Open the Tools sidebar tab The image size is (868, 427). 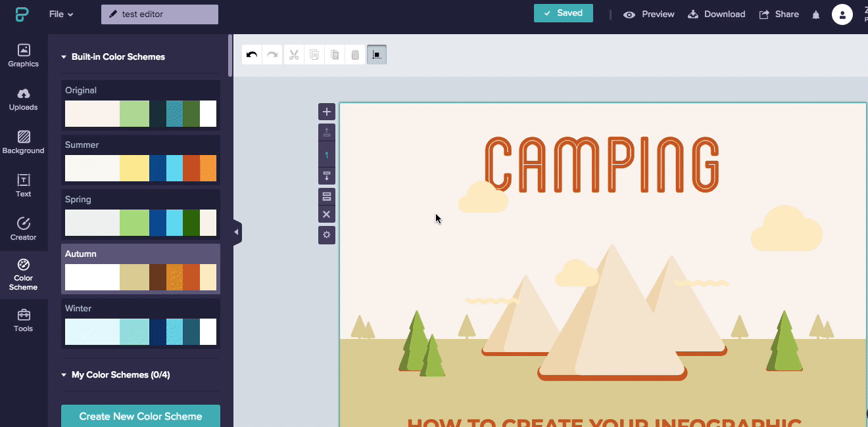(x=24, y=321)
